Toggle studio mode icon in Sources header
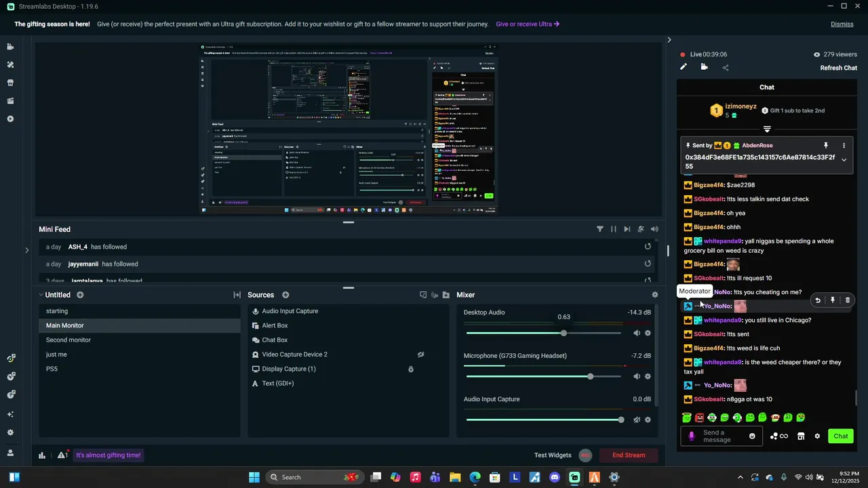 [423, 295]
